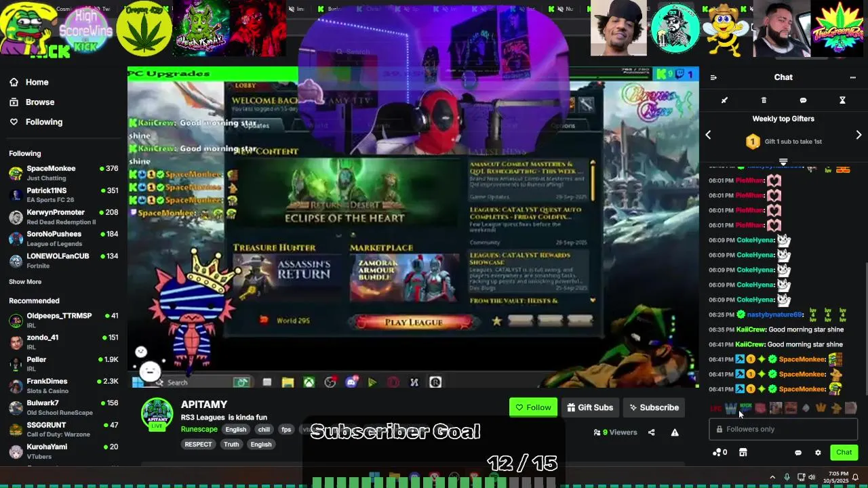The height and width of the screenshot is (488, 868).
Task: Open SSGGRUNT recommended channel
Action: point(63,429)
